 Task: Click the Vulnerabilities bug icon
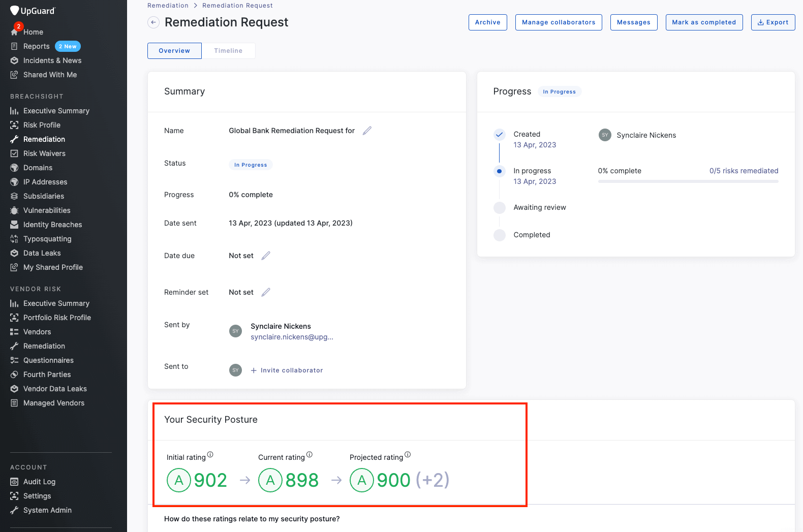point(14,210)
